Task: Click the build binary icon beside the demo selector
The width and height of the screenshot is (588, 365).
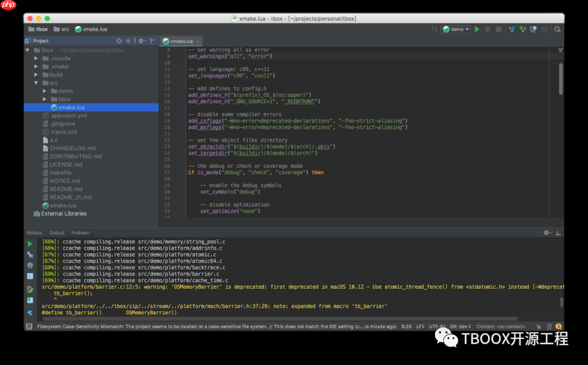Action: 434,29
